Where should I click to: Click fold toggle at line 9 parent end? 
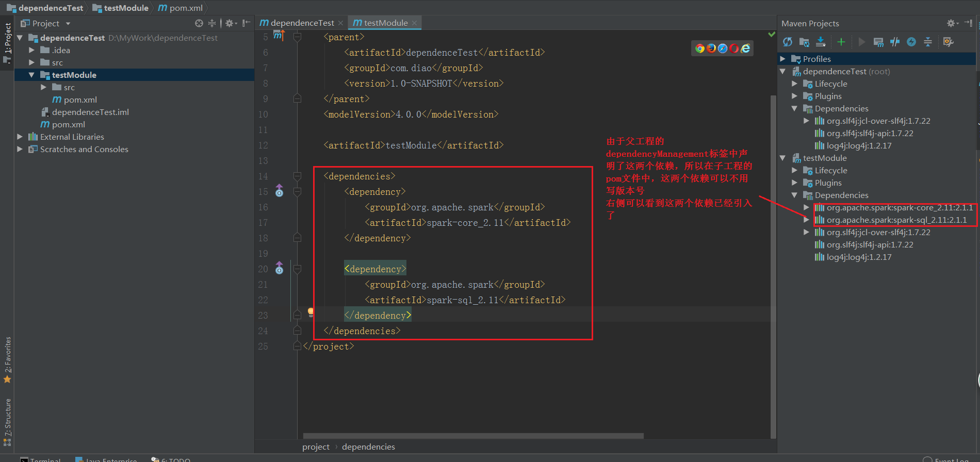tap(297, 98)
